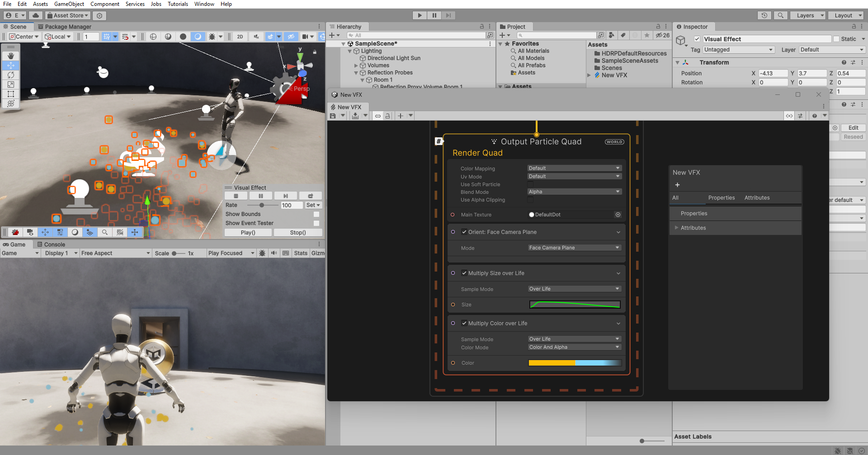This screenshot has width=868, height=455.
Task: Open the Color Mapping dropdown
Action: [x=575, y=168]
